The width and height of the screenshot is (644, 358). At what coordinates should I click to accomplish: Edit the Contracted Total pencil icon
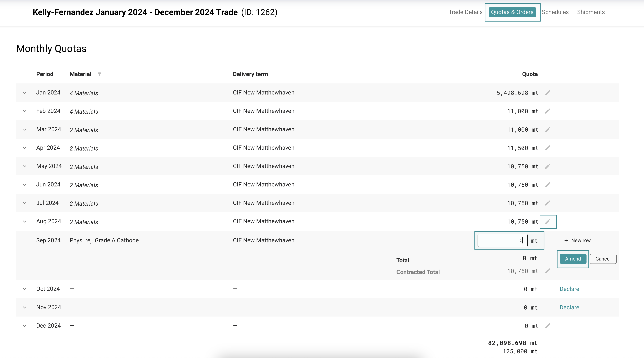tap(547, 271)
